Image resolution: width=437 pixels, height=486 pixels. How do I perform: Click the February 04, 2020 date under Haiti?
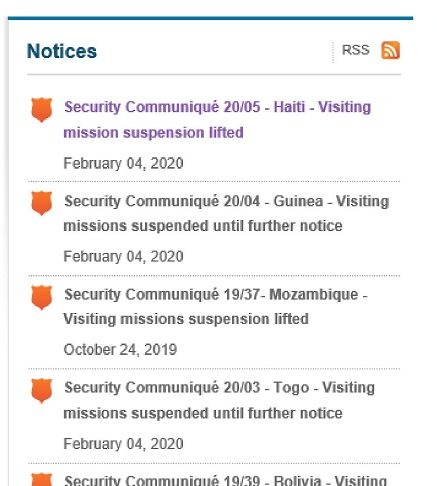click(x=123, y=163)
